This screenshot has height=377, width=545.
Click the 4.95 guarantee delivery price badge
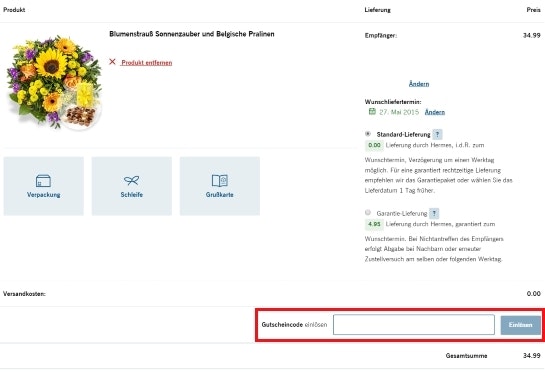[374, 224]
